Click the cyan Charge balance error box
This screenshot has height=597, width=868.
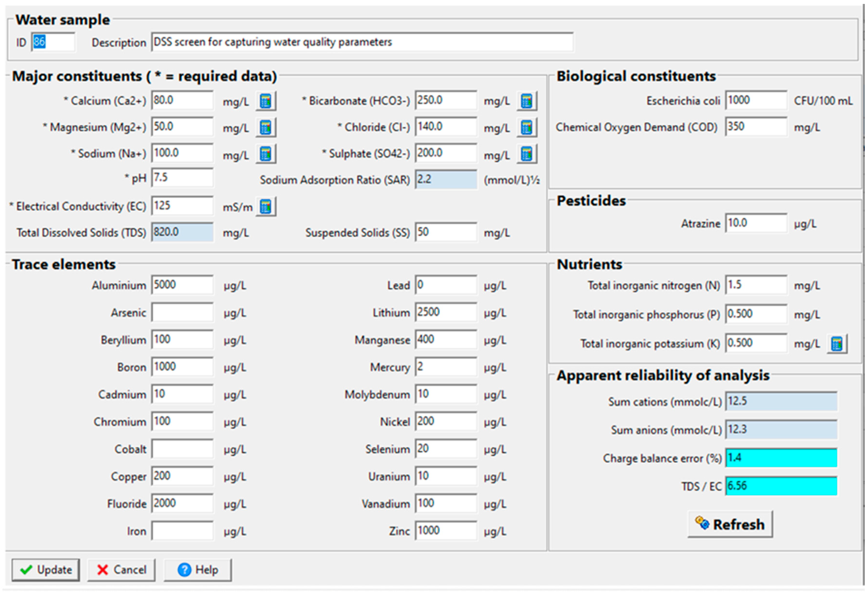781,458
